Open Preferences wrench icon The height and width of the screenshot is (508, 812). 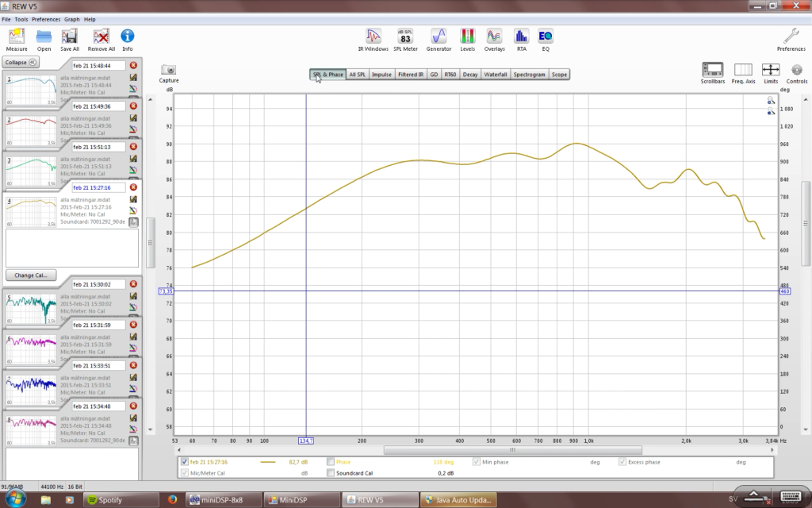point(791,40)
